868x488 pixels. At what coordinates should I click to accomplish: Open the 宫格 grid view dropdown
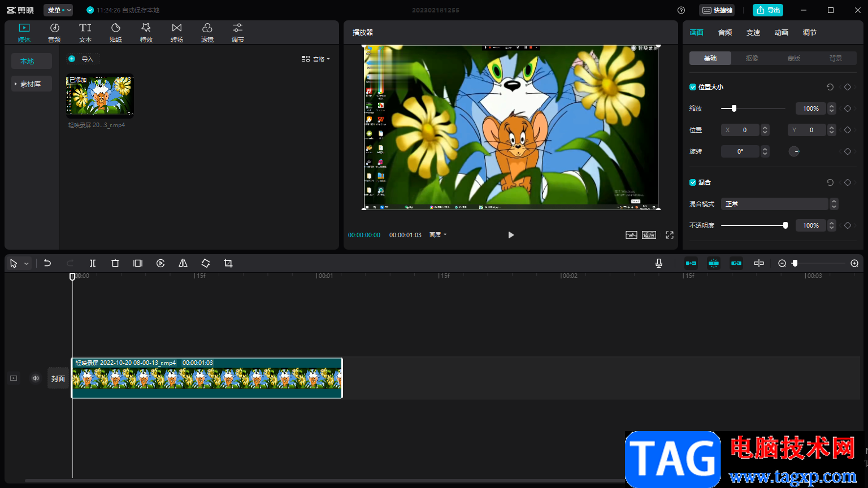(x=316, y=59)
